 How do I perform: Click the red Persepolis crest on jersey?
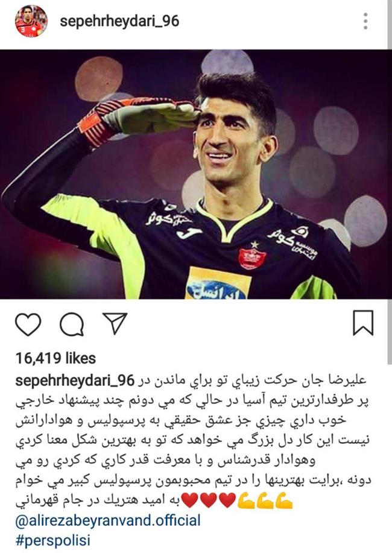tap(252, 258)
